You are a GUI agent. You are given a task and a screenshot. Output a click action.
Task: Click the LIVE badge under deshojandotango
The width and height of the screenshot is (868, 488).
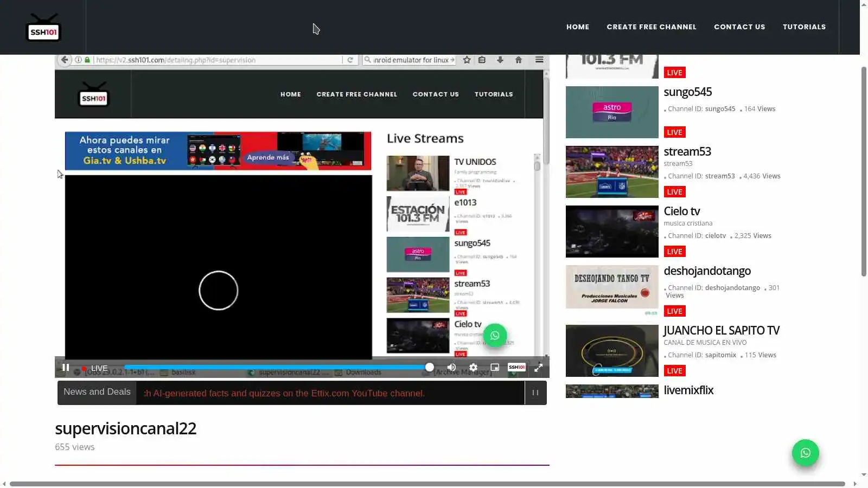(x=674, y=311)
